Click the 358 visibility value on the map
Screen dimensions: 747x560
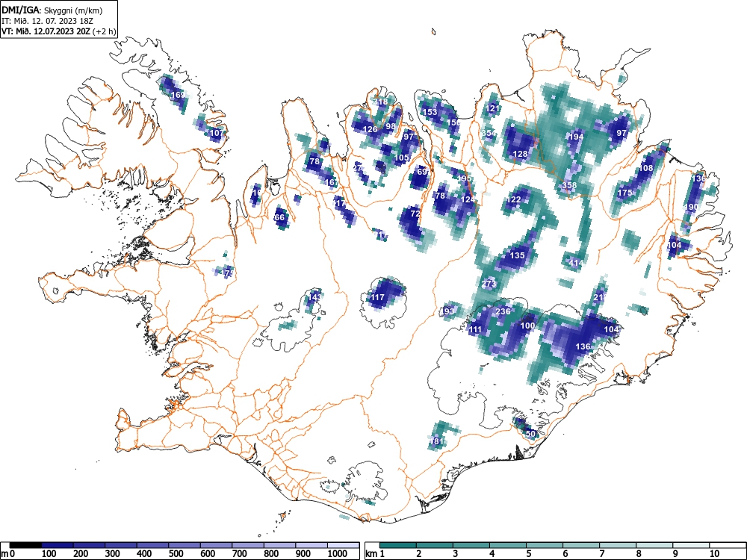[x=569, y=185]
